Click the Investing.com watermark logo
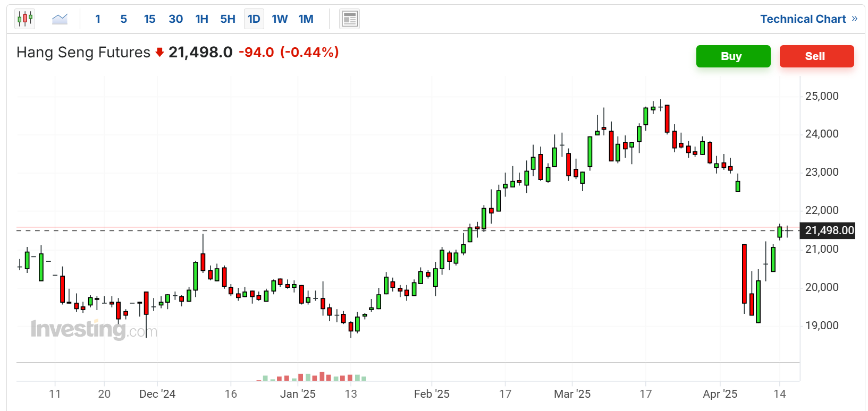868x411 pixels. pyautogui.click(x=94, y=329)
